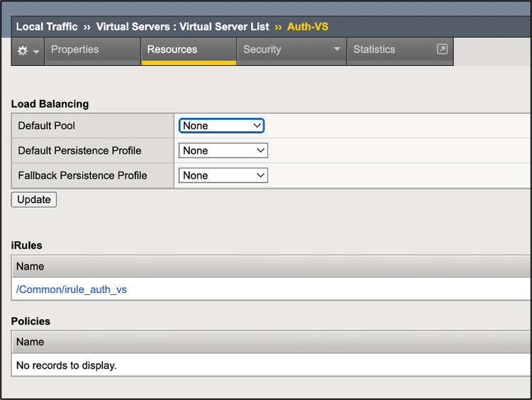Click Local Traffic in the breadcrumb
This screenshot has width=532, height=400.
pos(47,27)
